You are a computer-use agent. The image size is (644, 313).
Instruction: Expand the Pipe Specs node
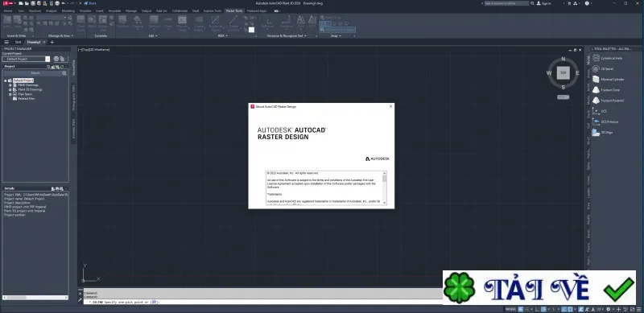10,94
